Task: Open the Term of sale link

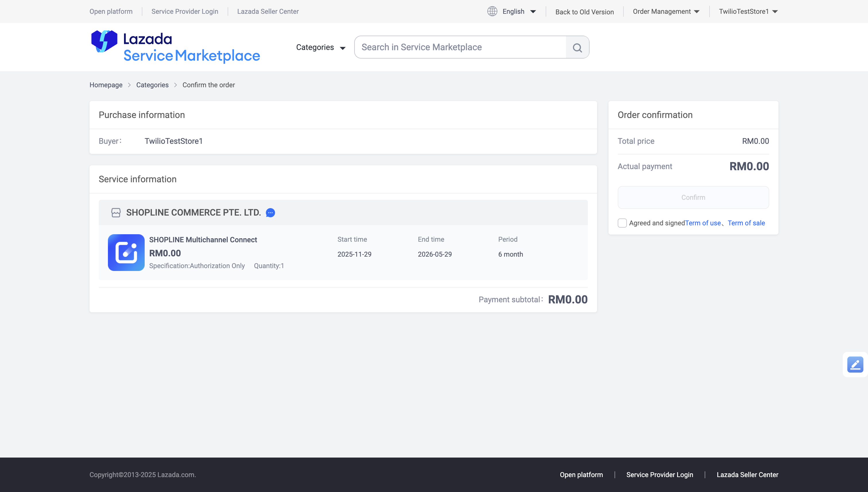Action: click(x=746, y=223)
